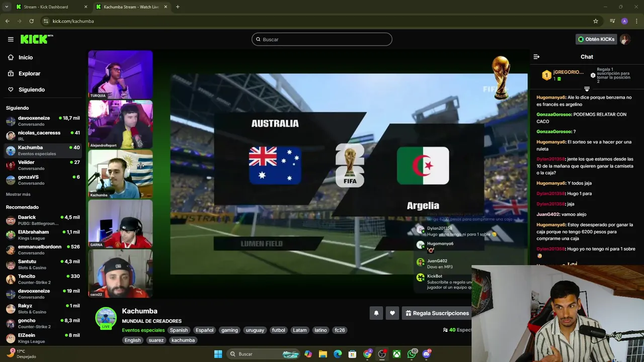
Task: Open ElAbrahaham recommended channel
Action: pos(43,235)
